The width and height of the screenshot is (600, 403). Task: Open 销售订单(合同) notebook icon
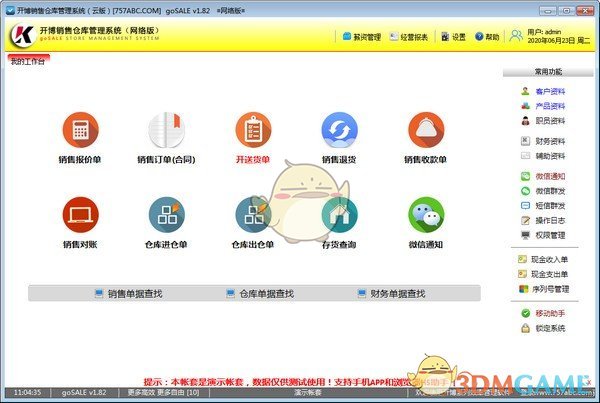point(166,130)
